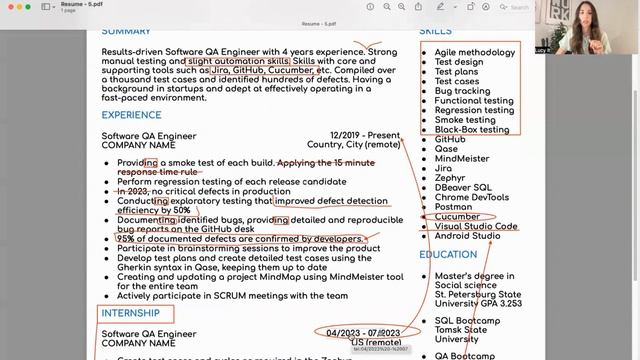Click 'slight automation skills' in summary
Viewport: 640px width, 360px height.
coord(238,61)
